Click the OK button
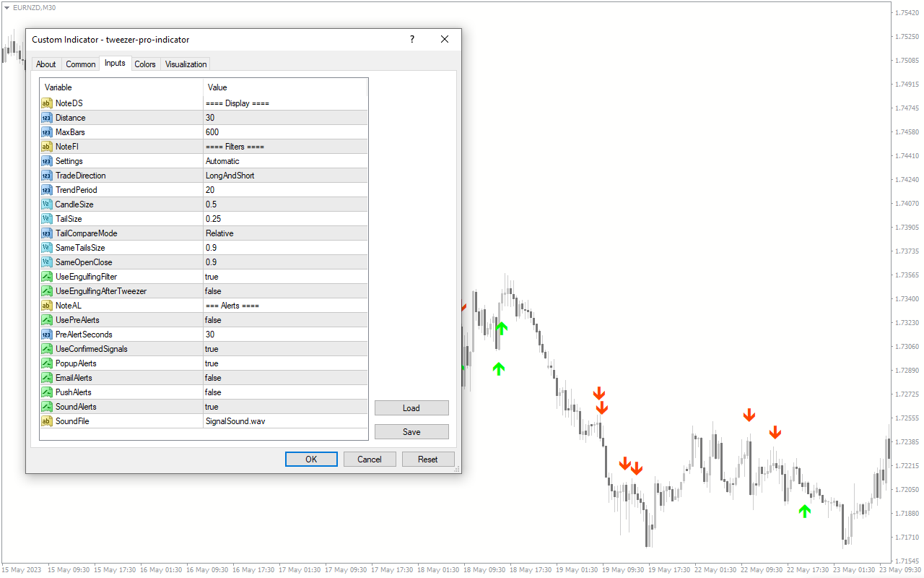The image size is (924, 578). 311,460
